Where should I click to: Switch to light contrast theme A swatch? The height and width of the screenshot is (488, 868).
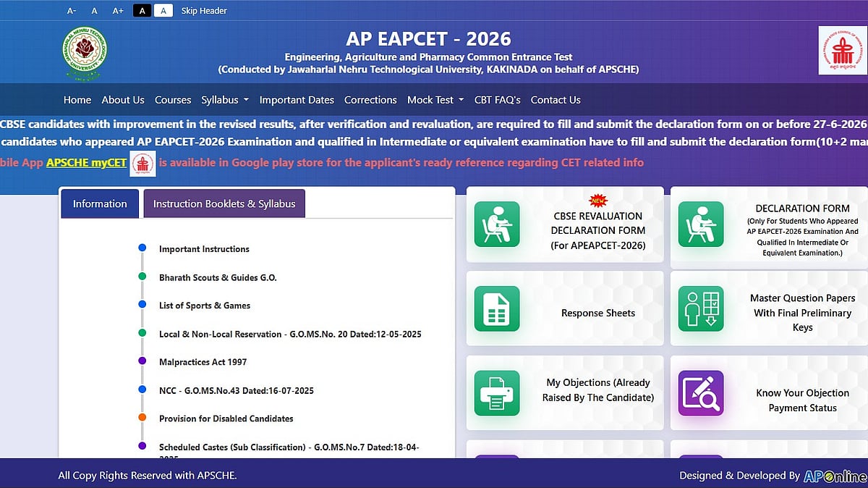point(163,10)
